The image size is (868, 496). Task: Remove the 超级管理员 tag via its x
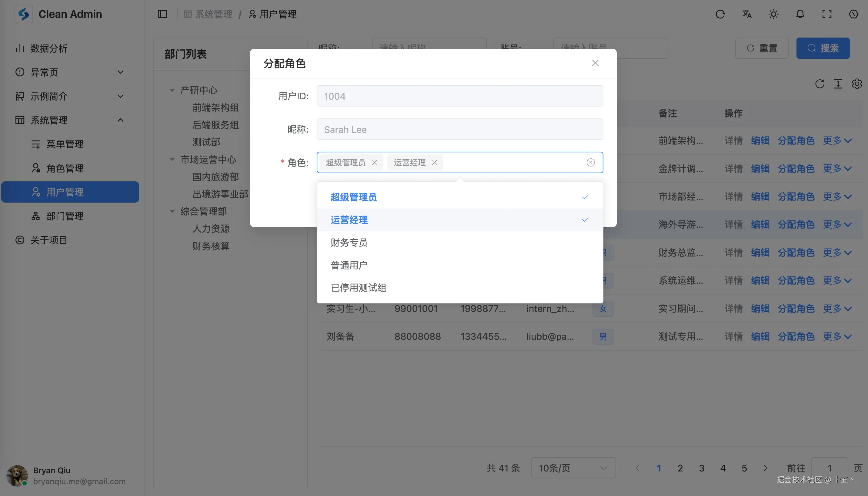pos(375,163)
